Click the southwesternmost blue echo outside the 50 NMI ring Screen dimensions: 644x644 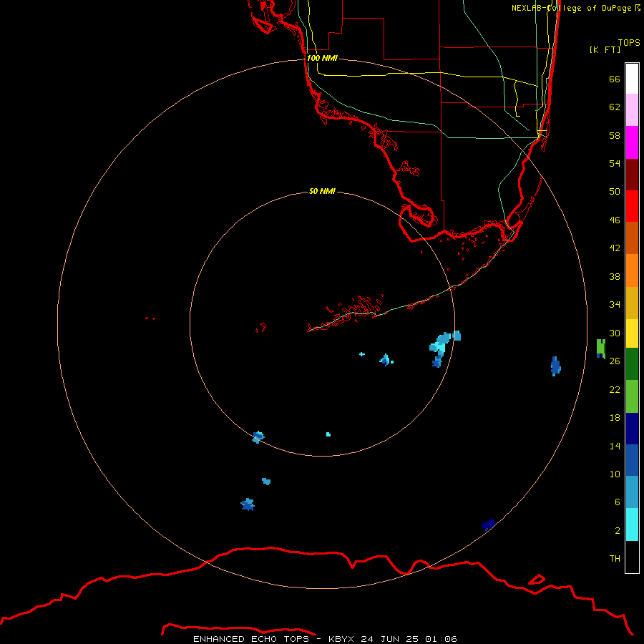(248, 504)
